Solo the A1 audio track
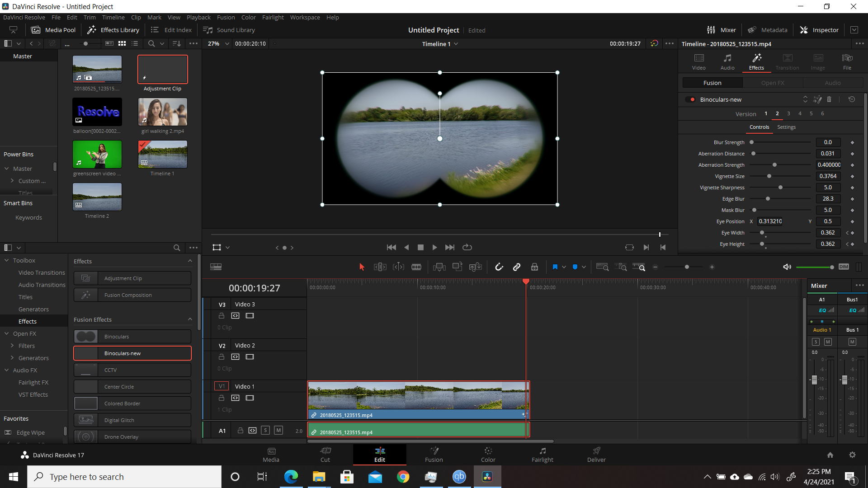The width and height of the screenshot is (868, 488). tap(265, 430)
